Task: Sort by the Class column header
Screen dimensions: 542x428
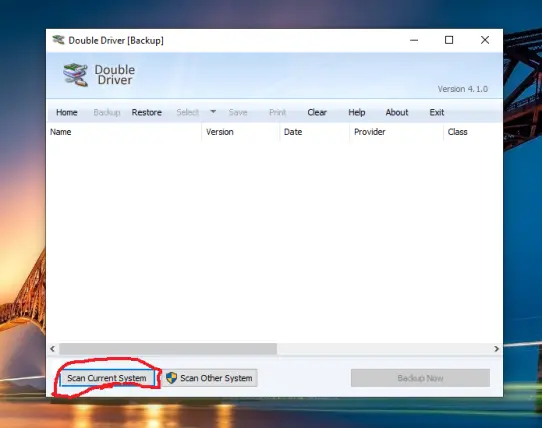Action: point(473,132)
